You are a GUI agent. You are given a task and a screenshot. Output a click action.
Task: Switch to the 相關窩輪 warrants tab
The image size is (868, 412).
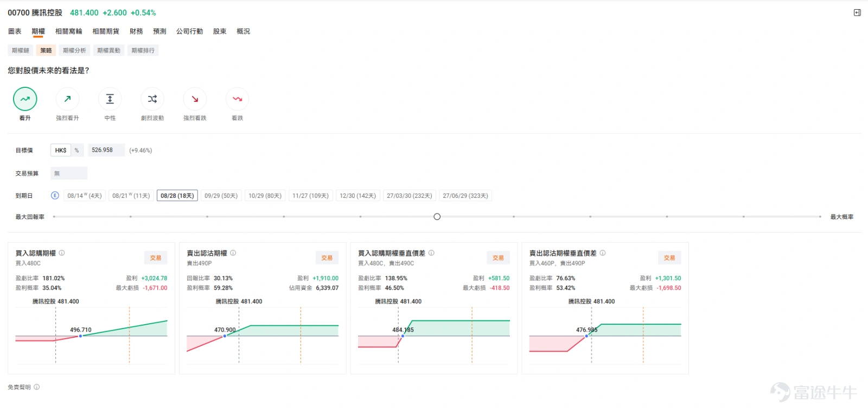69,31
